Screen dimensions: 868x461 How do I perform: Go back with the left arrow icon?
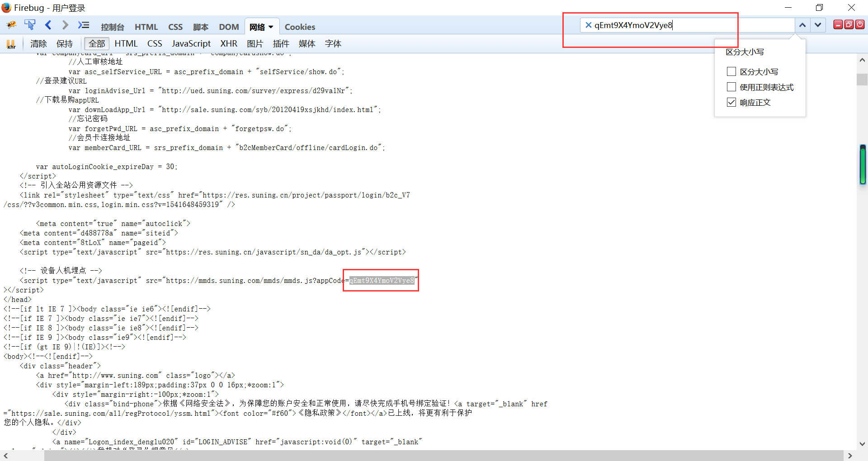click(48, 25)
